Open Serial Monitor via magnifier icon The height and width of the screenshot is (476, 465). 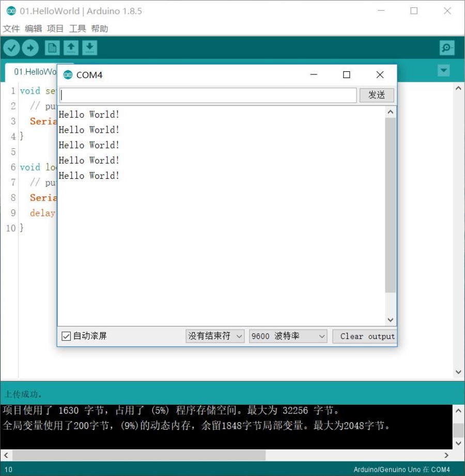click(x=447, y=48)
